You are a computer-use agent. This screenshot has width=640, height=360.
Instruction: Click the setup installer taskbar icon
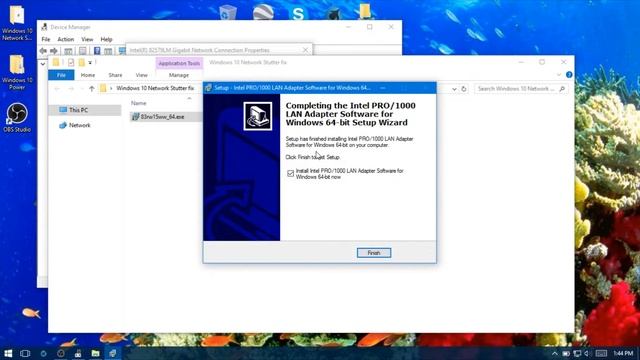113,353
